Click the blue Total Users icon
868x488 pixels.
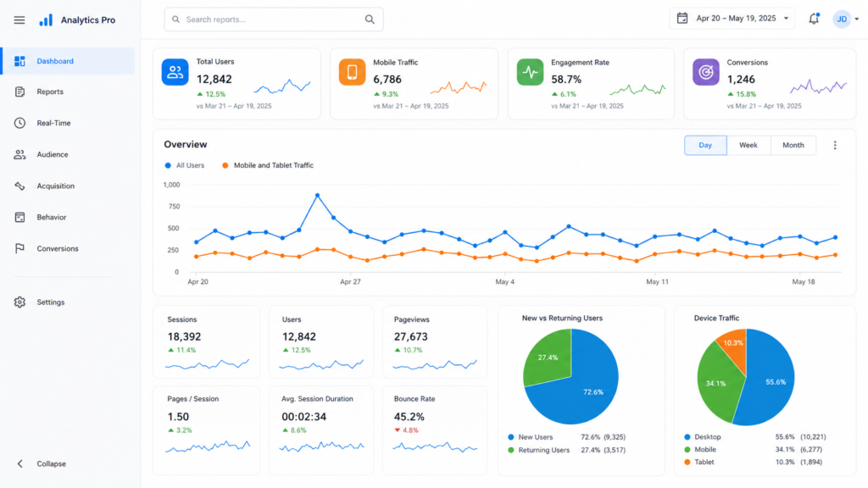[x=175, y=72]
